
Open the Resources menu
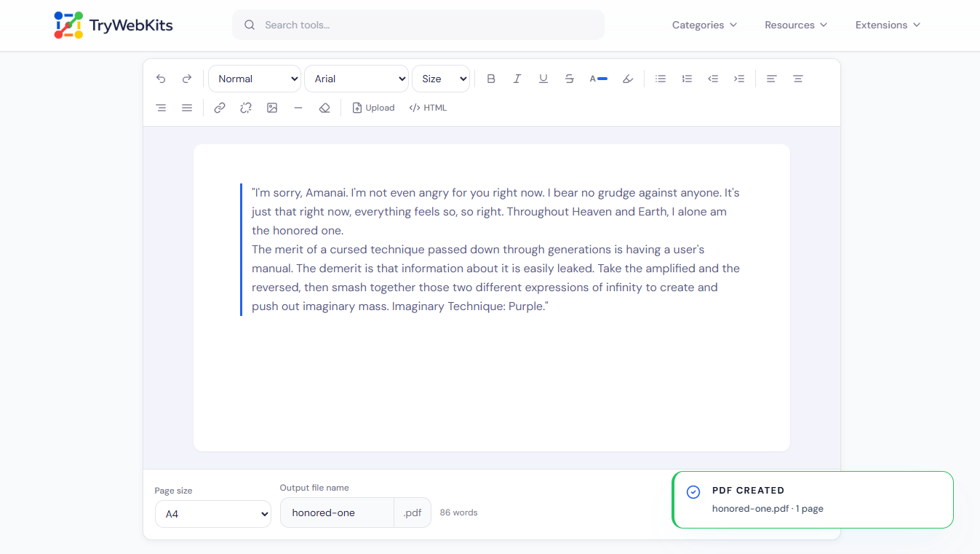[x=796, y=25]
